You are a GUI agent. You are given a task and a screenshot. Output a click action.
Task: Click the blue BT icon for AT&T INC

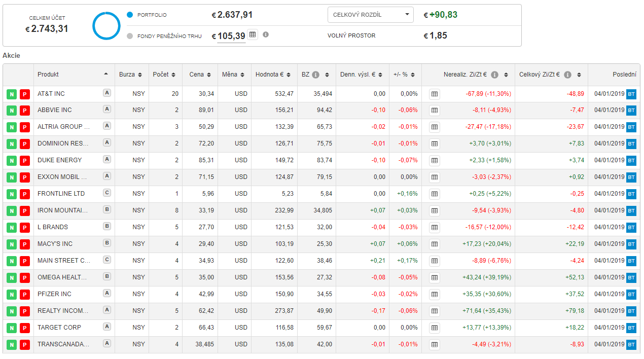pyautogui.click(x=631, y=94)
